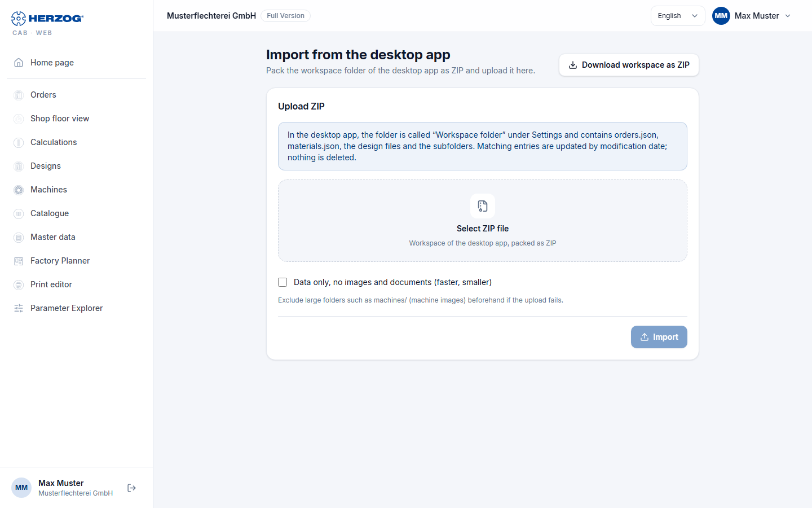Open the English language dropdown
812x508 pixels.
tap(678, 16)
